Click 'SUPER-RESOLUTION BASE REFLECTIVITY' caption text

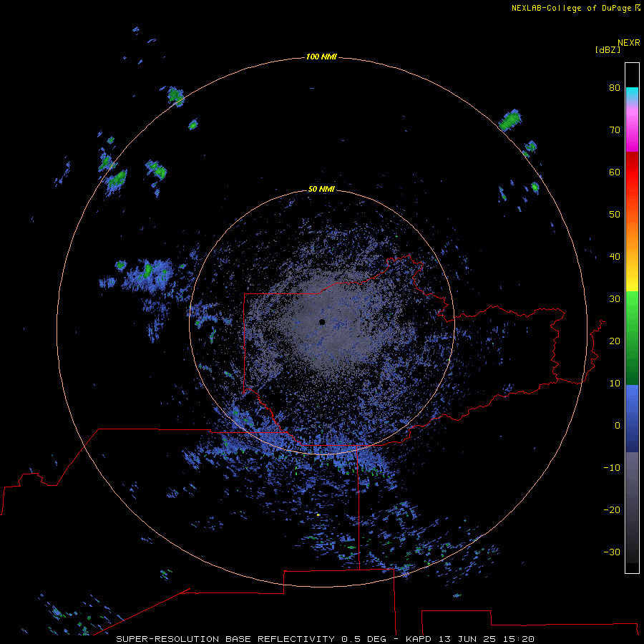[225, 639]
